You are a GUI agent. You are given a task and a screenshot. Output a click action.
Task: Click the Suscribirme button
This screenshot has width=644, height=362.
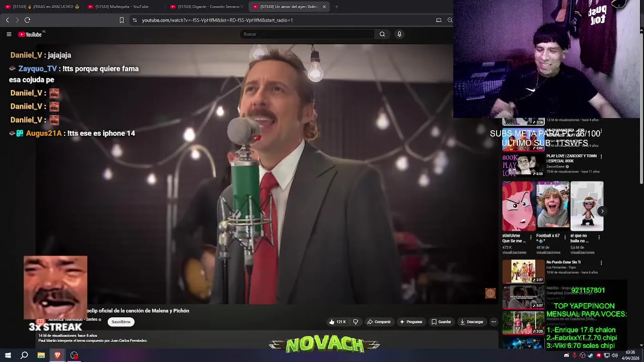pyautogui.click(x=121, y=322)
